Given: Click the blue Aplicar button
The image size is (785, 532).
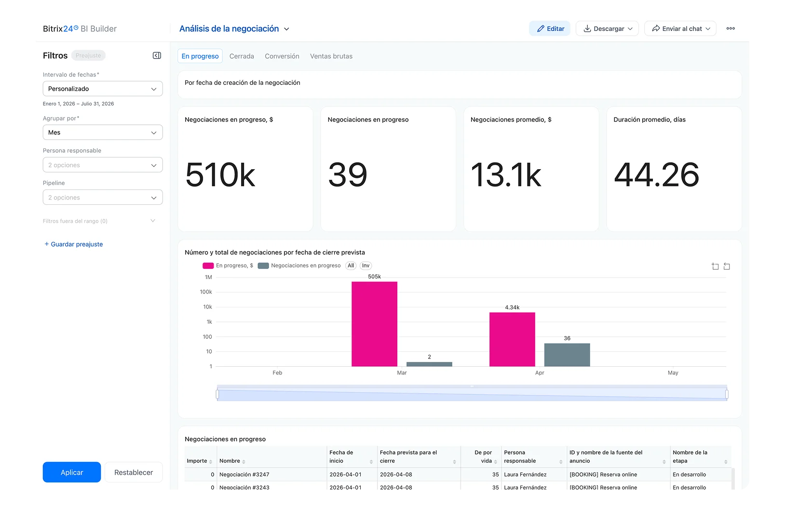Looking at the screenshot, I should [72, 472].
